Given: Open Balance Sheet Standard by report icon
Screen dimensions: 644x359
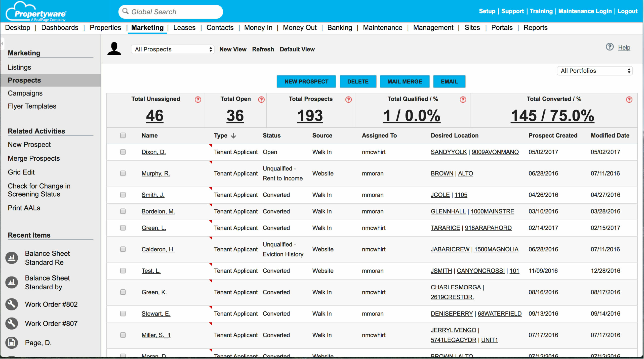Looking at the screenshot, I should 12,283.
